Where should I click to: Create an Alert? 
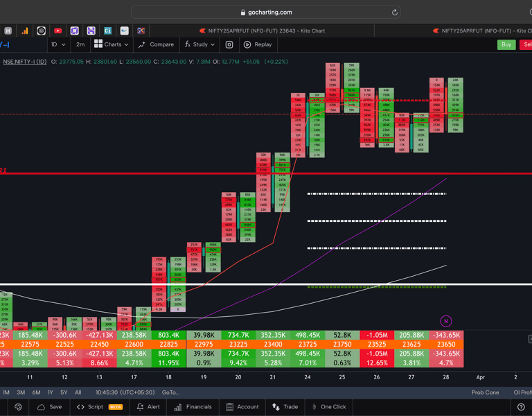click(148, 407)
